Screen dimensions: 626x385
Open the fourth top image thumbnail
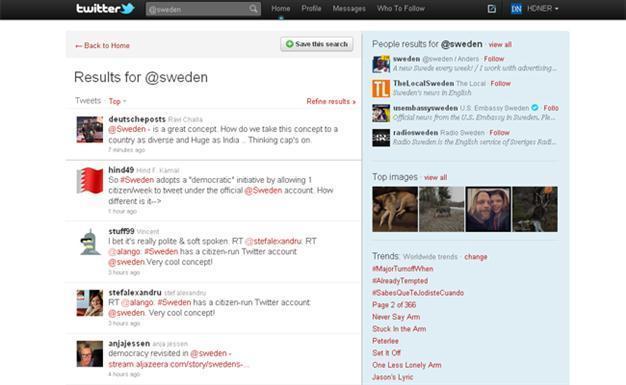(x=535, y=209)
